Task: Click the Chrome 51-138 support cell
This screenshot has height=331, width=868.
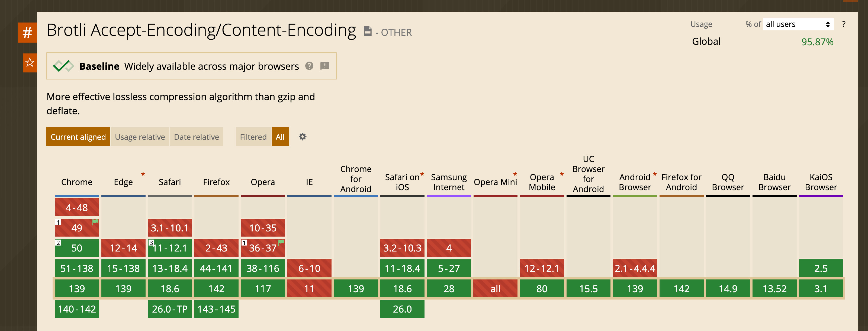Action: pos(77,268)
